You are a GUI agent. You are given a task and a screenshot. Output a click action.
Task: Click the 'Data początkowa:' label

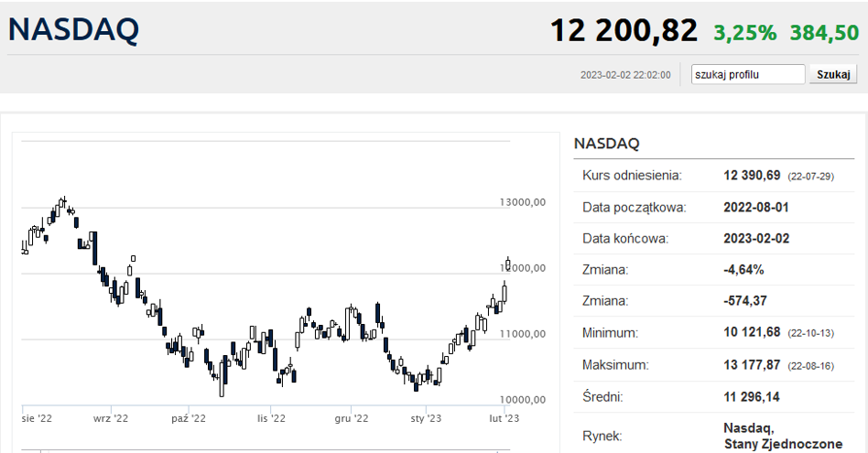634,208
